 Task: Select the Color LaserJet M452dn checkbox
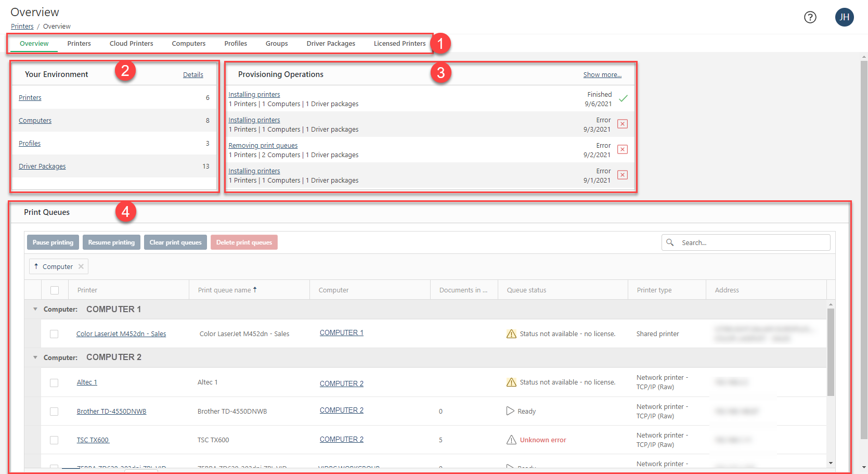point(54,334)
